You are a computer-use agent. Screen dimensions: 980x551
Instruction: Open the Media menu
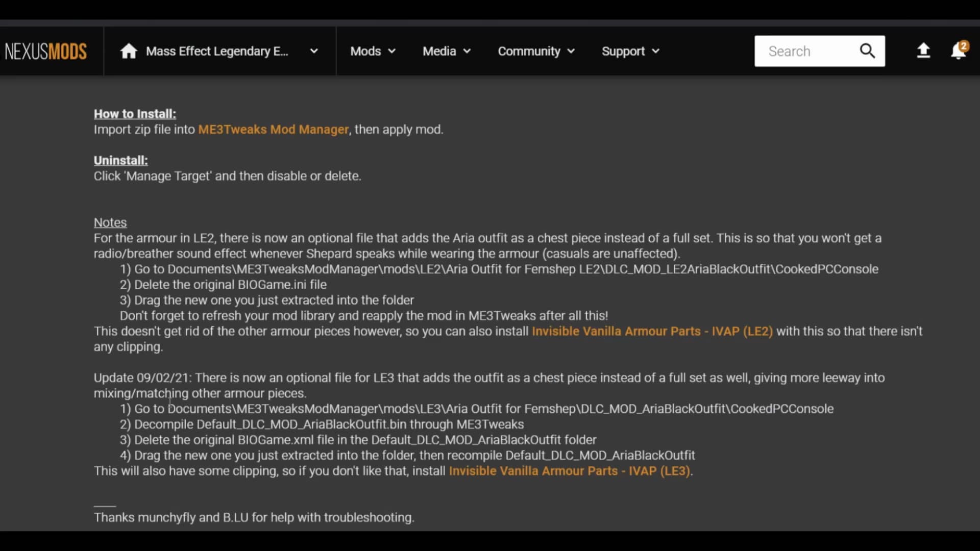pyautogui.click(x=439, y=51)
